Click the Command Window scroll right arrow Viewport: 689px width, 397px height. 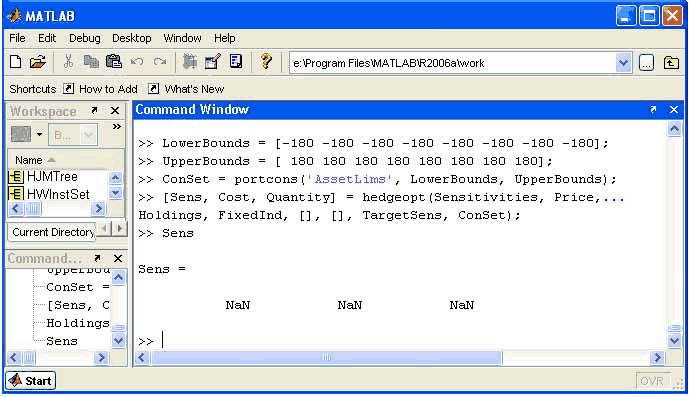pos(657,358)
